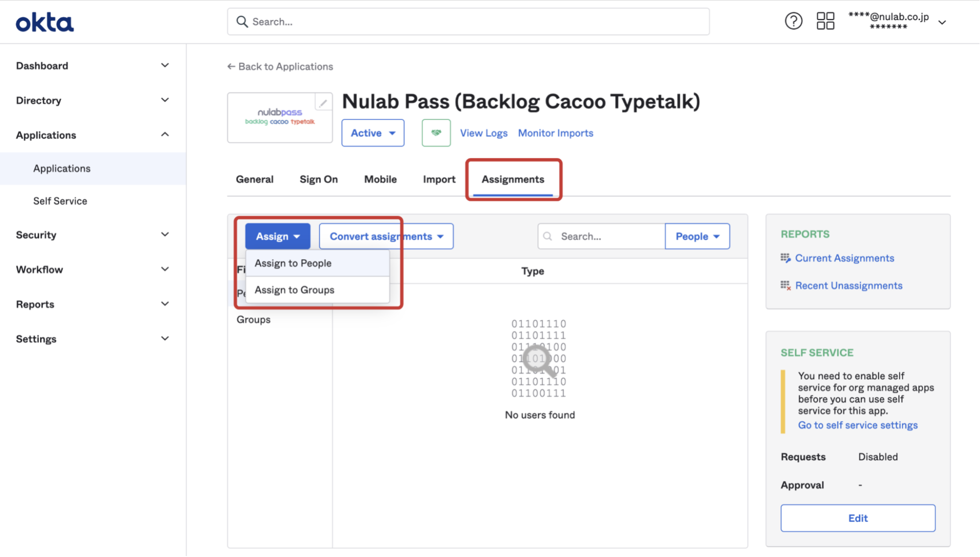The width and height of the screenshot is (980, 557).
Task: Open the Active status dropdown
Action: (373, 133)
